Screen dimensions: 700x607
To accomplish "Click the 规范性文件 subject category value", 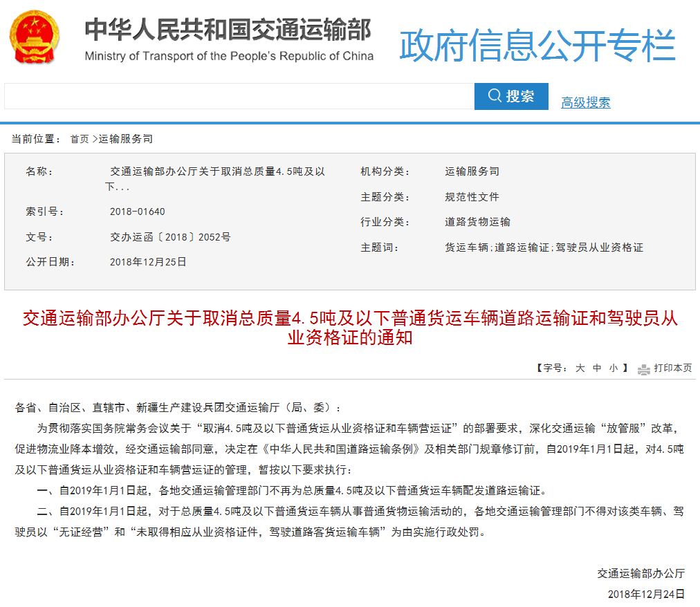I will click(472, 197).
